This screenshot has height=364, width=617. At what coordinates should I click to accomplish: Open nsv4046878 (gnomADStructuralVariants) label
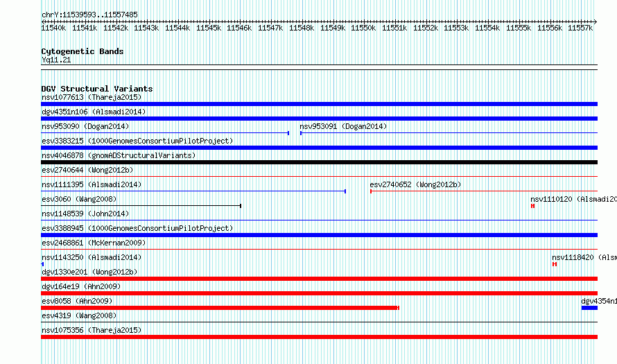(119, 155)
